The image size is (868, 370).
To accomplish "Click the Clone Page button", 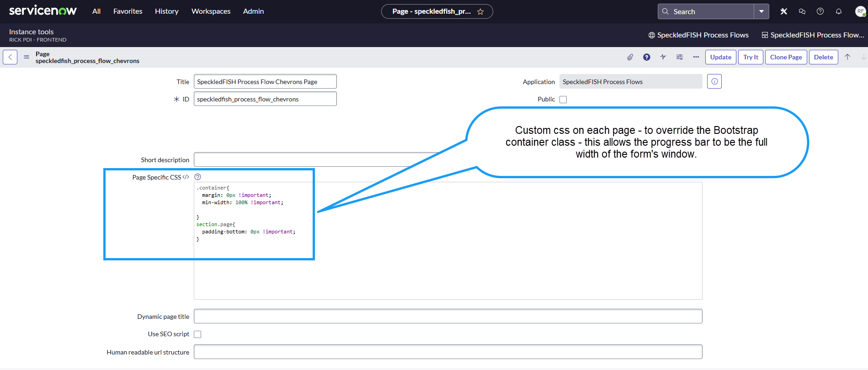I will (786, 57).
